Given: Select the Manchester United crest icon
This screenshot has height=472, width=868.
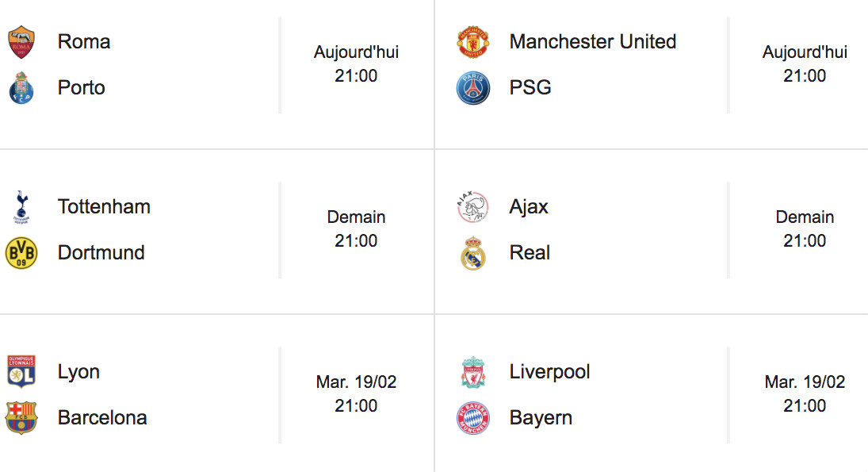Looking at the screenshot, I should tap(472, 41).
